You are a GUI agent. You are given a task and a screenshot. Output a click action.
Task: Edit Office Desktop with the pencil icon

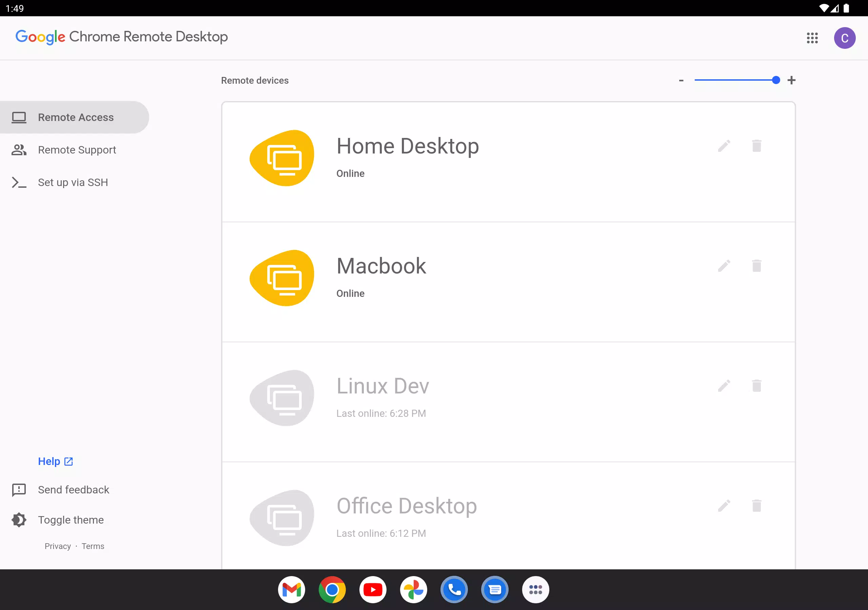724,506
